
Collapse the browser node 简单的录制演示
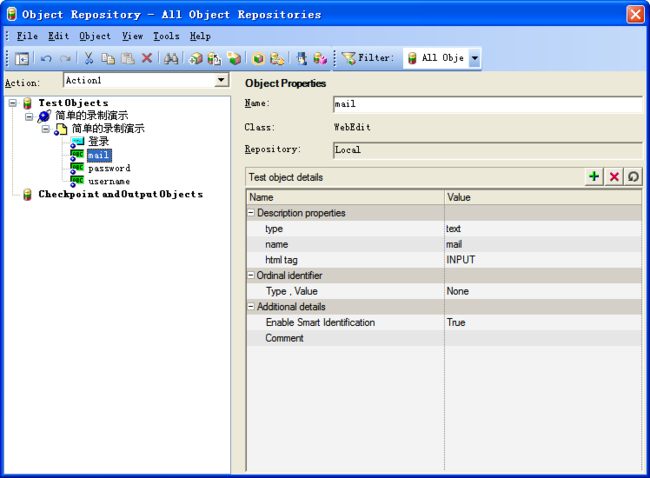[x=29, y=116]
